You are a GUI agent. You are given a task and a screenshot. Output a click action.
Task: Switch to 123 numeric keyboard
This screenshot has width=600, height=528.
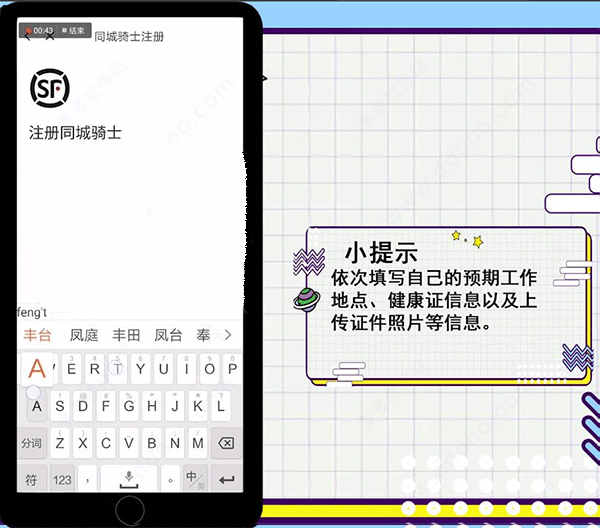point(62,479)
